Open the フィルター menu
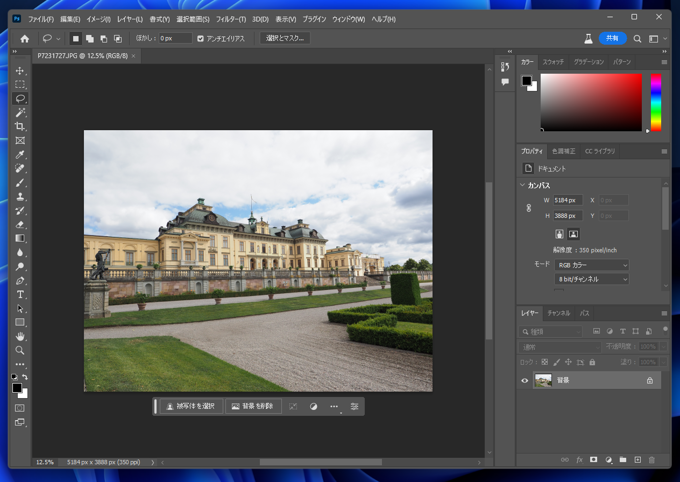This screenshot has height=482, width=680. 230,19
